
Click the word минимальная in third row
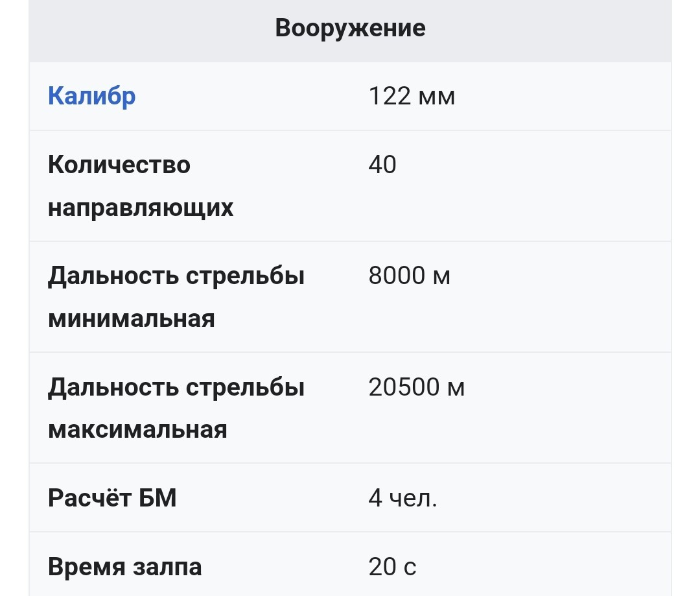(x=131, y=319)
